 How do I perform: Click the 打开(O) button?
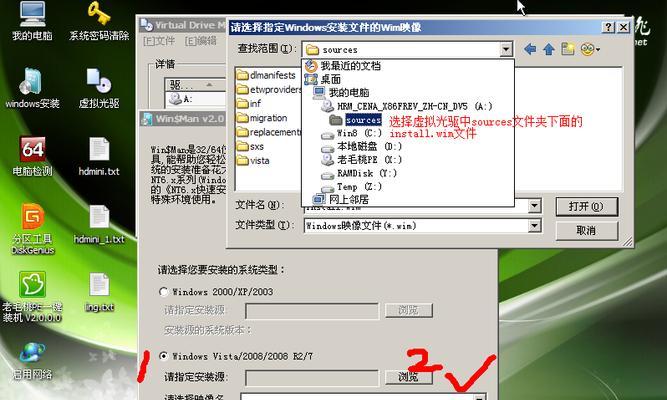click(x=586, y=207)
